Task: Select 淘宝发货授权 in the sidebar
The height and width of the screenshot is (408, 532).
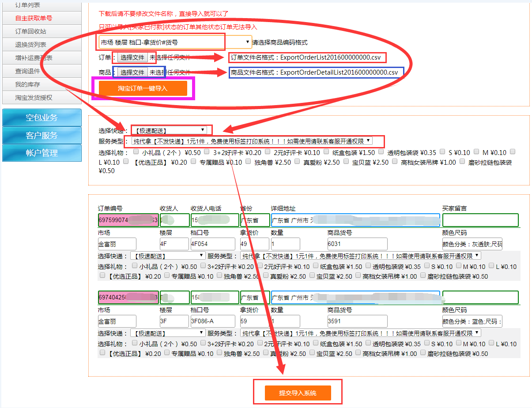Action: pyautogui.click(x=34, y=98)
